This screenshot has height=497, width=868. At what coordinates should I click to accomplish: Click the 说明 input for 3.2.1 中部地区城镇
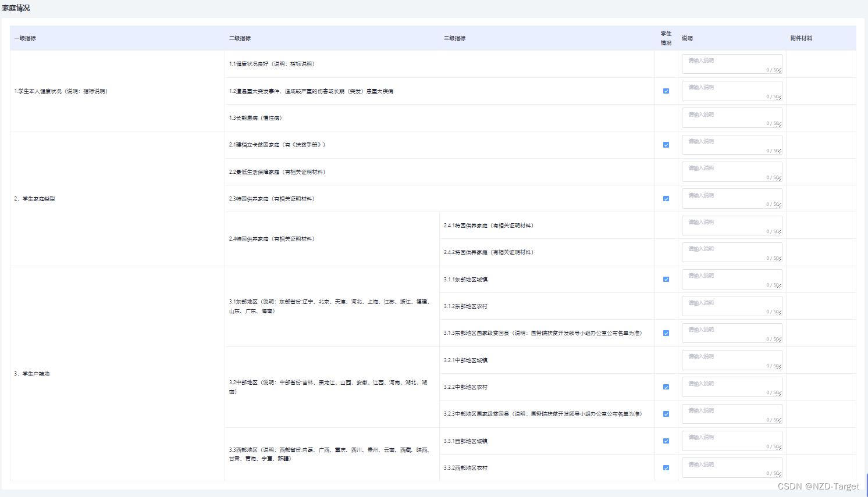[x=731, y=360]
